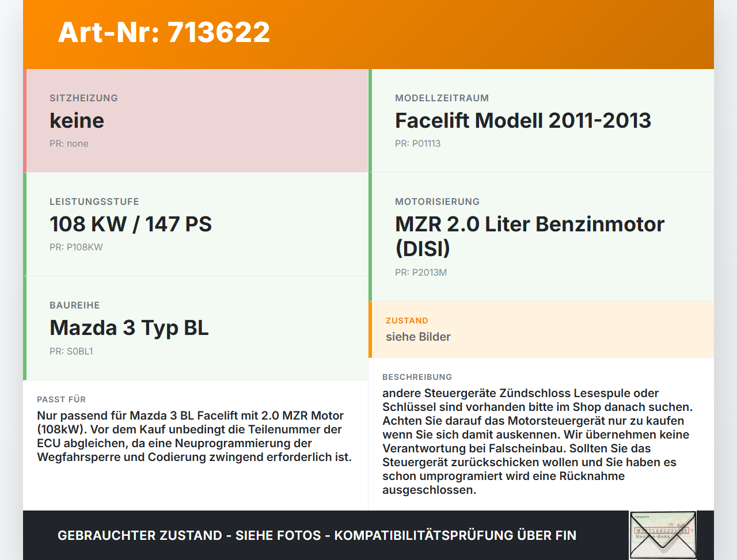Select the Art-Nr: 713622 heading

164,32
